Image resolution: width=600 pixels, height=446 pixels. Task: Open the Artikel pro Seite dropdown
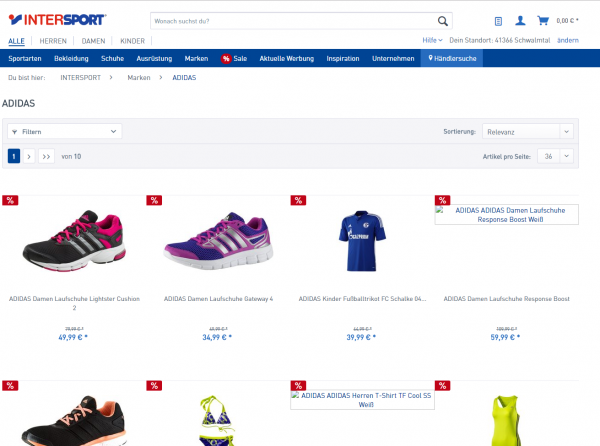tap(555, 156)
